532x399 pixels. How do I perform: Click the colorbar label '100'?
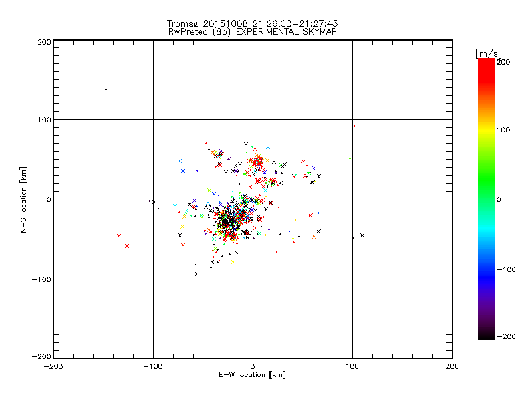(503, 130)
